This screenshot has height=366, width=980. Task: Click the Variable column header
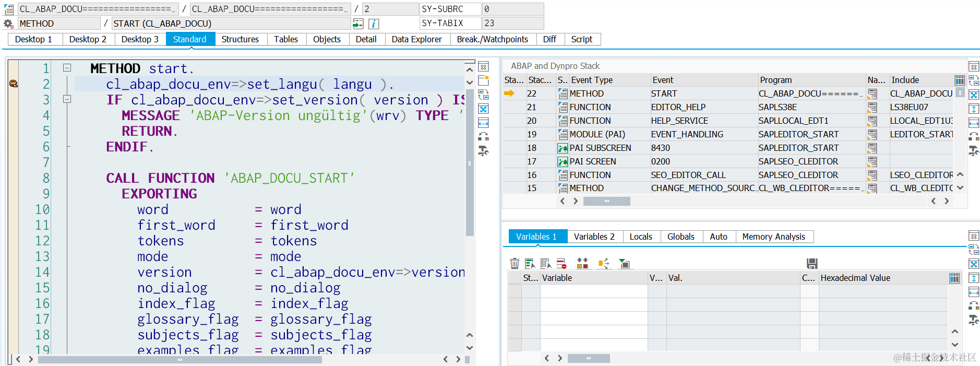point(594,278)
